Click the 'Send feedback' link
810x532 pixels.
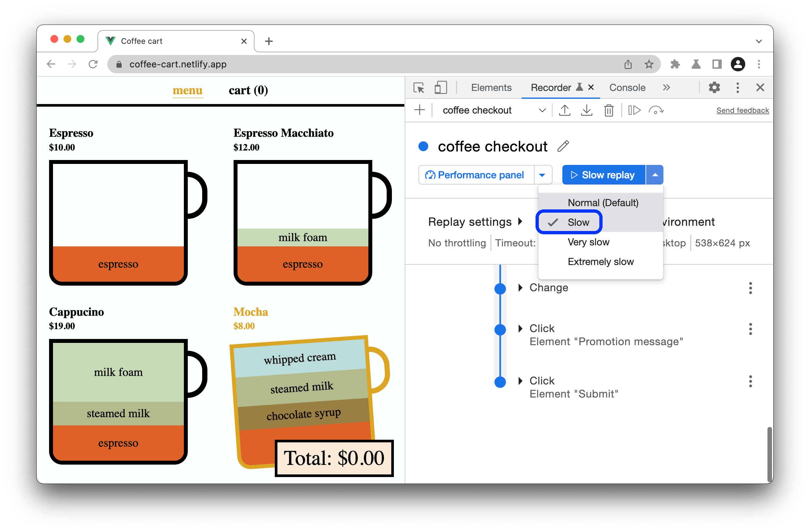(x=742, y=110)
